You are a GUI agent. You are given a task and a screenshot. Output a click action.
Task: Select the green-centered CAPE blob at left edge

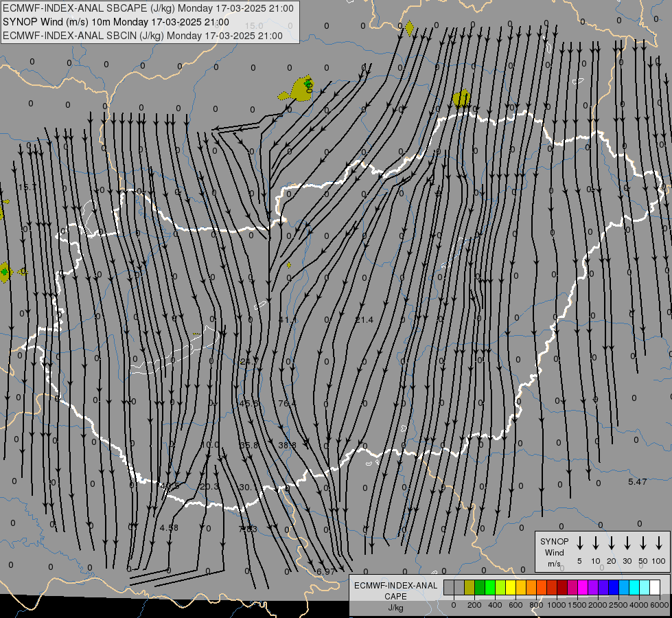click(x=4, y=272)
